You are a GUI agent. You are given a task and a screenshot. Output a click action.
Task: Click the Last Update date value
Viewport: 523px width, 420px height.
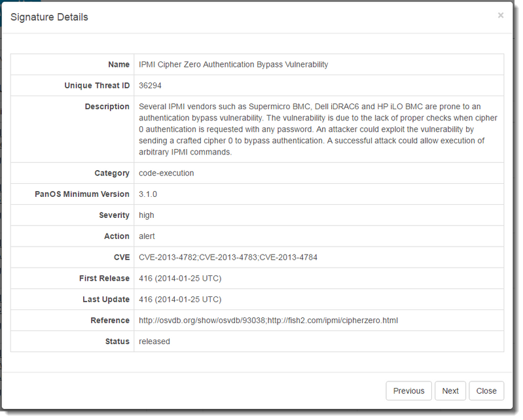pyautogui.click(x=180, y=299)
